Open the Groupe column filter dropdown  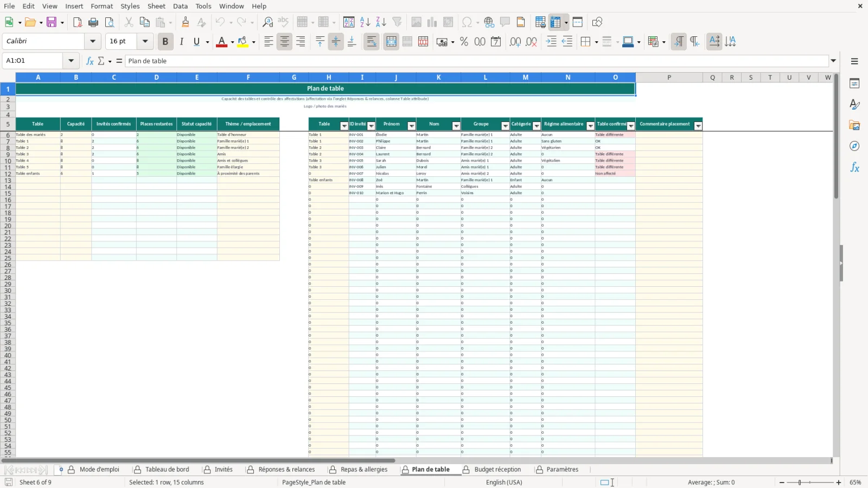[x=505, y=126]
